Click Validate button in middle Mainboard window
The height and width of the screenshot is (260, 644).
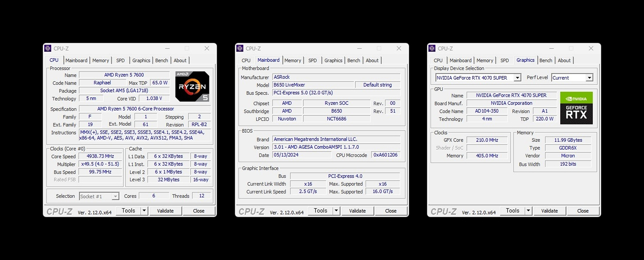357,211
